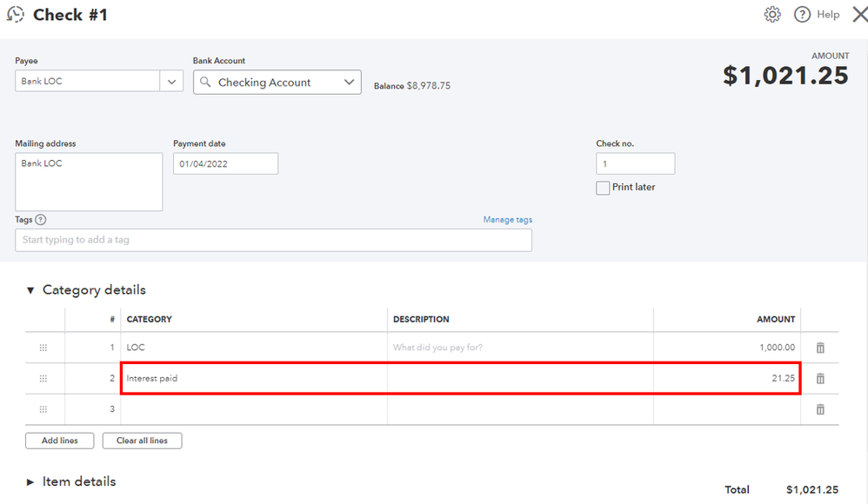The image size is (868, 504).
Task: Click the Payment date field
Action: [x=226, y=163]
